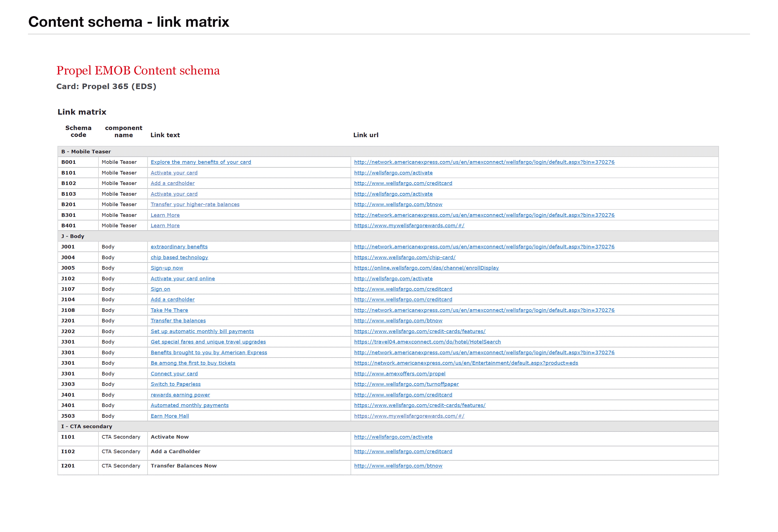
Task: Click the wellsfargo.com/chip-card/ URL
Action: 404,257
